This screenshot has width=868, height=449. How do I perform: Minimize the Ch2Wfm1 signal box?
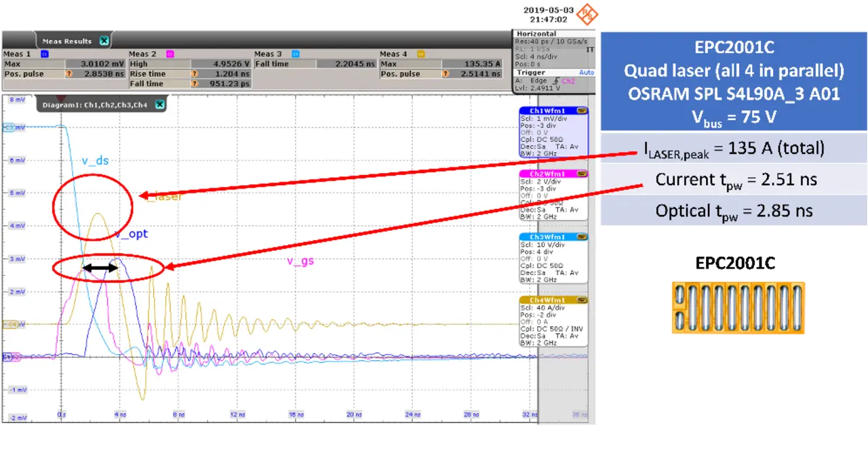[582, 174]
